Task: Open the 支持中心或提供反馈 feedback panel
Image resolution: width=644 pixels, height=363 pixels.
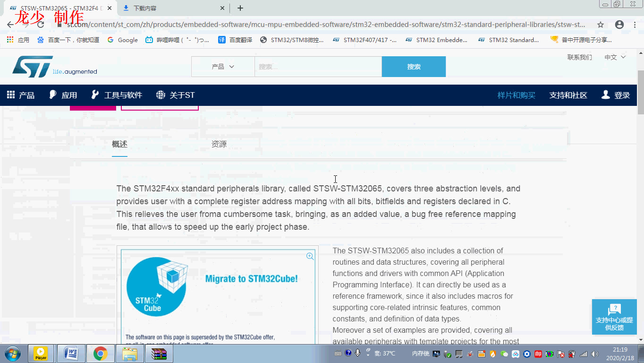Action: point(614,317)
